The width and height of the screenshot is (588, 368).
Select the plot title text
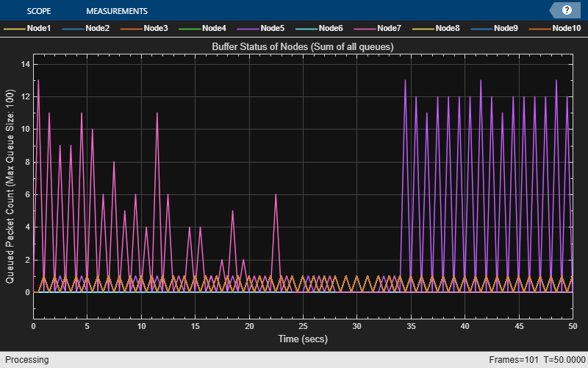tap(303, 47)
